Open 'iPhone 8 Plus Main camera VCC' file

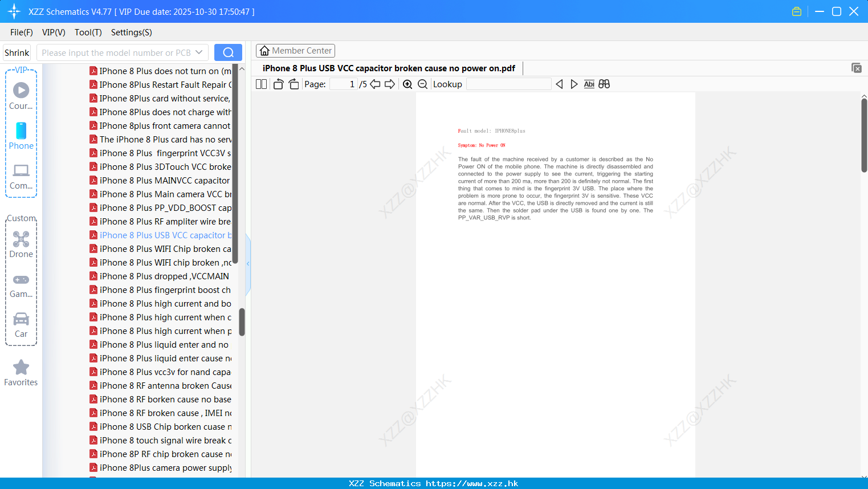click(x=161, y=194)
